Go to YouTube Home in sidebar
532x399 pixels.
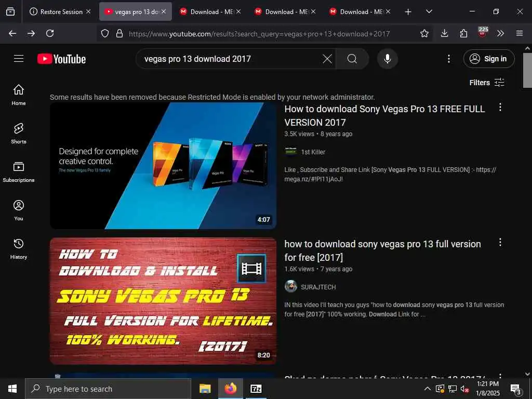point(19,95)
